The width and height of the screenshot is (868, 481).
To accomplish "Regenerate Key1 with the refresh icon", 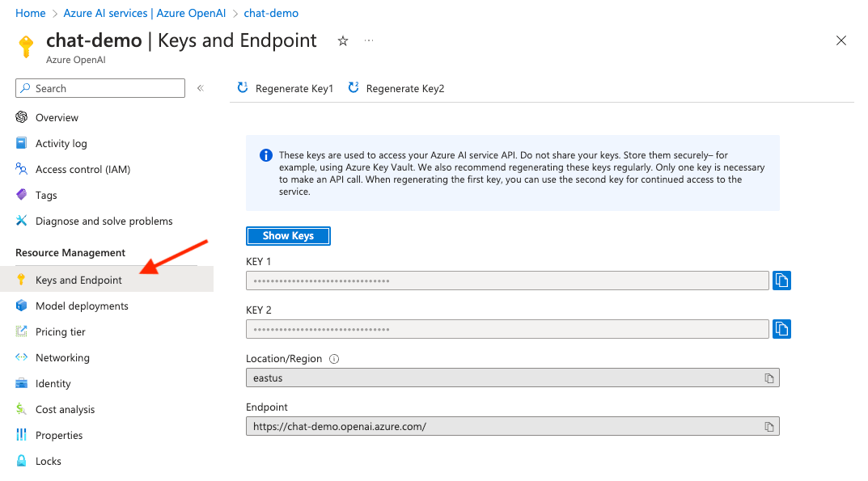I will 243,88.
